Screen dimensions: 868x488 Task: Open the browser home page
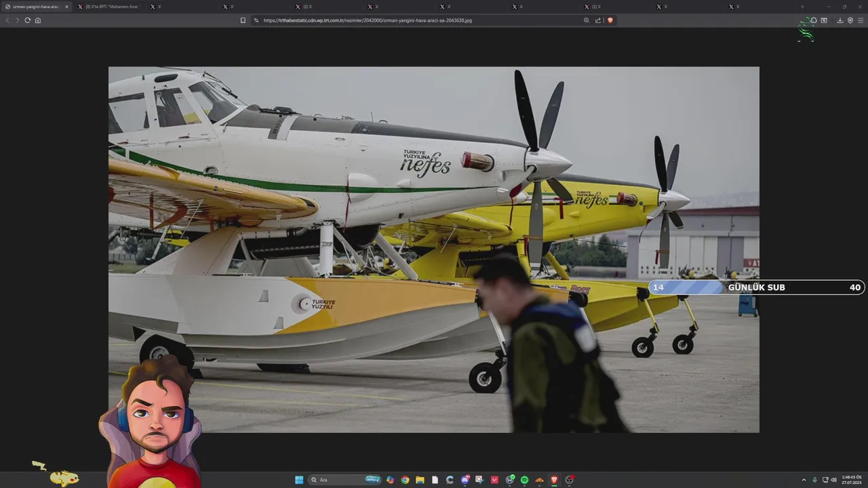point(38,20)
